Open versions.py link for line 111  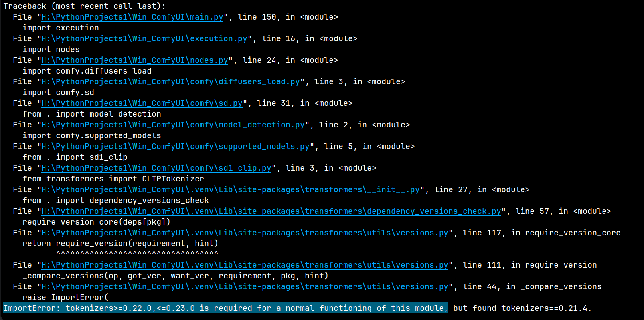tap(245, 265)
